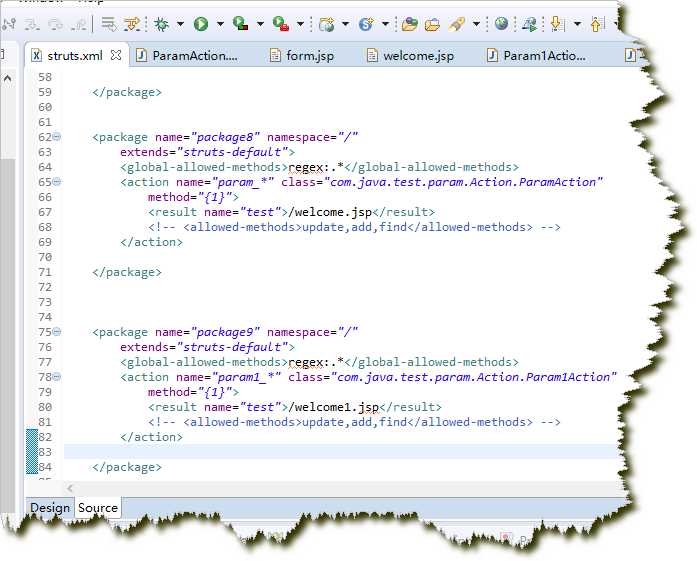The image size is (697, 561).
Task: Jump to Next Annotation down arrow
Action: tap(557, 24)
